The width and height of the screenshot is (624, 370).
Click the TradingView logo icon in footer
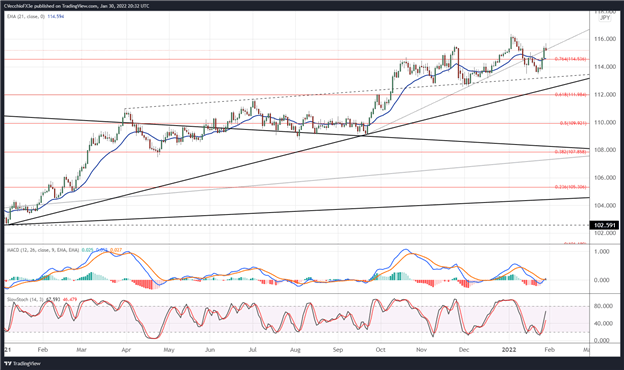[x=8, y=364]
